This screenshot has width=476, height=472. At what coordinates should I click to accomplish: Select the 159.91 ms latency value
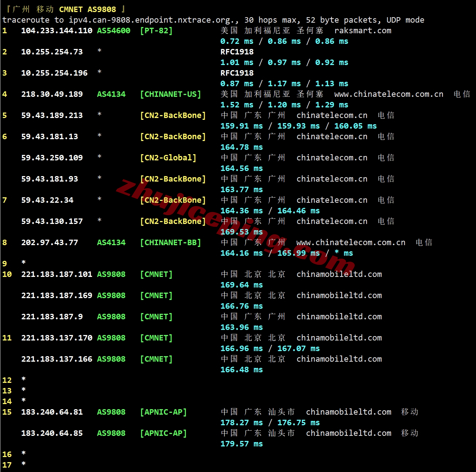pyautogui.click(x=242, y=126)
